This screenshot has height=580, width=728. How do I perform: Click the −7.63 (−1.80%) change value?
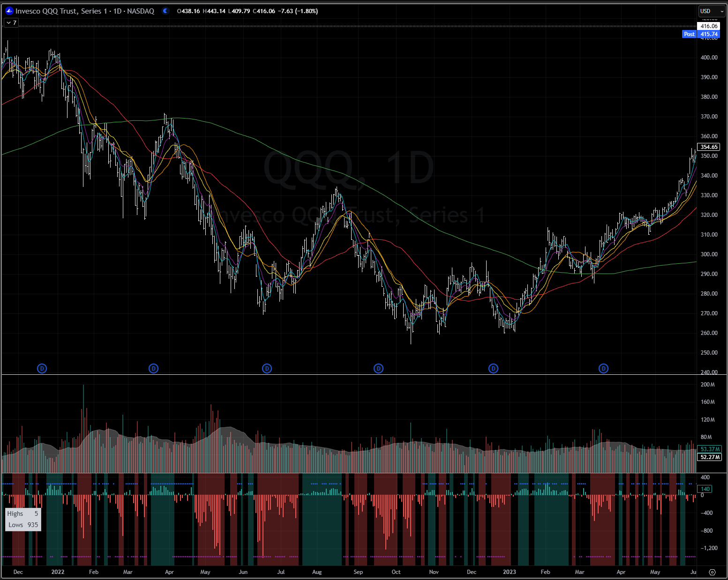coord(298,11)
